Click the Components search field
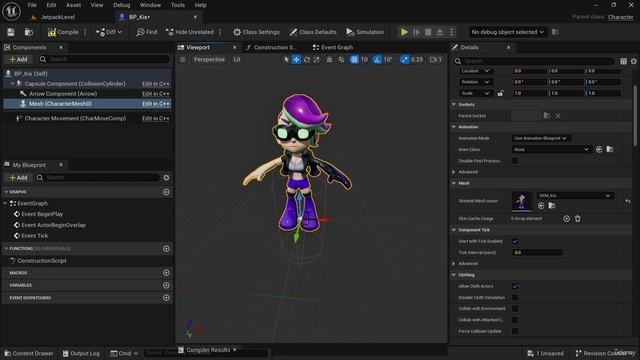This screenshot has height=360, width=640. (x=104, y=59)
